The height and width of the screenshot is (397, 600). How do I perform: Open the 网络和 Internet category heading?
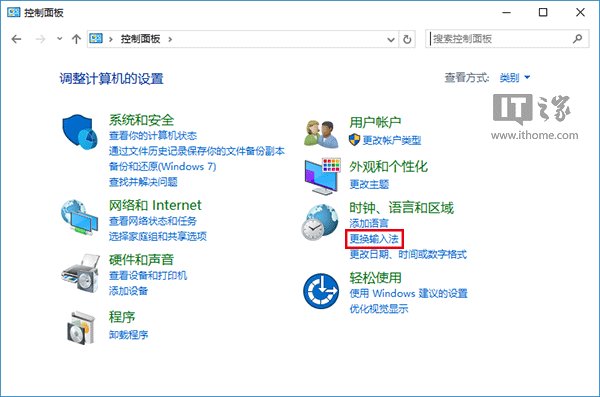pyautogui.click(x=155, y=205)
